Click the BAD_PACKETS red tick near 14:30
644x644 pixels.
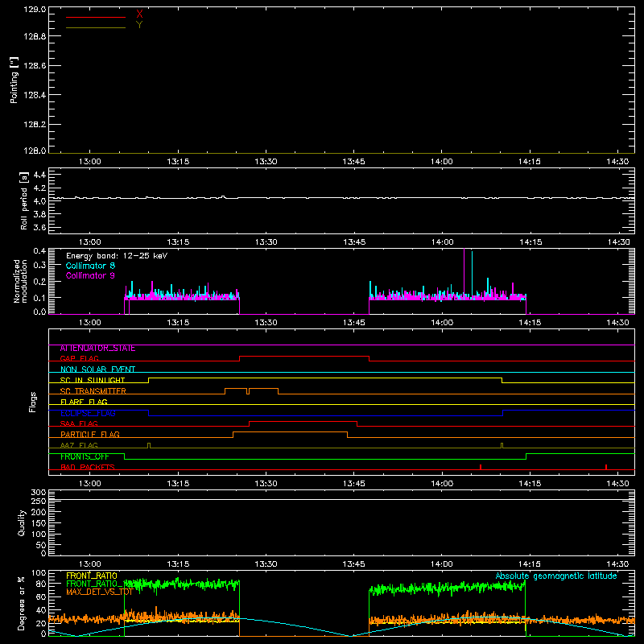click(x=606, y=467)
